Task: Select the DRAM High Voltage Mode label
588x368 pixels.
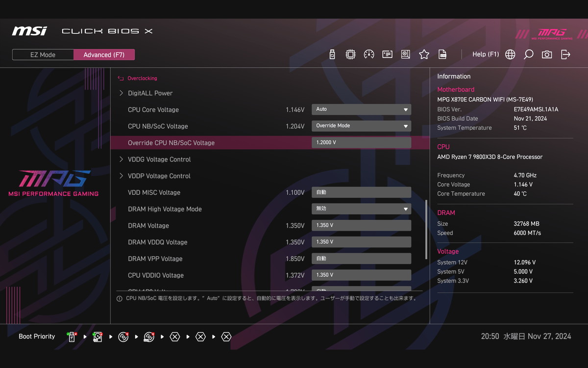Action: tap(165, 210)
